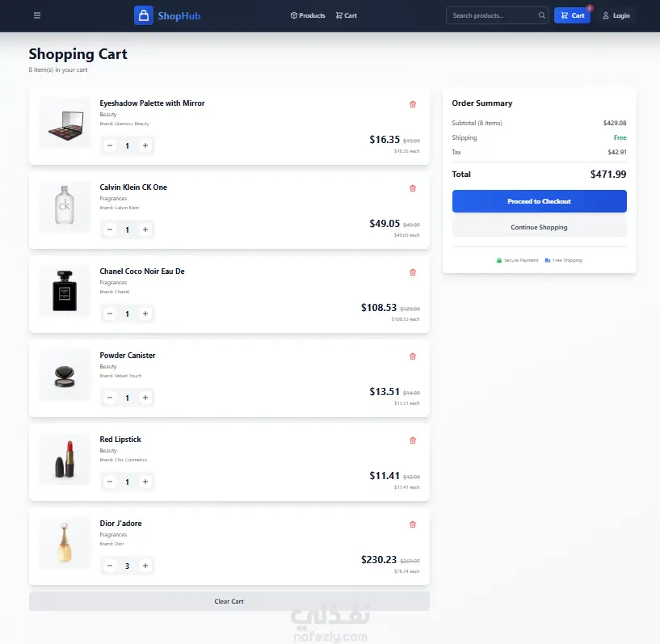Image resolution: width=660 pixels, height=644 pixels.
Task: Increase Eyeshadow Palette quantity
Action: pos(145,145)
